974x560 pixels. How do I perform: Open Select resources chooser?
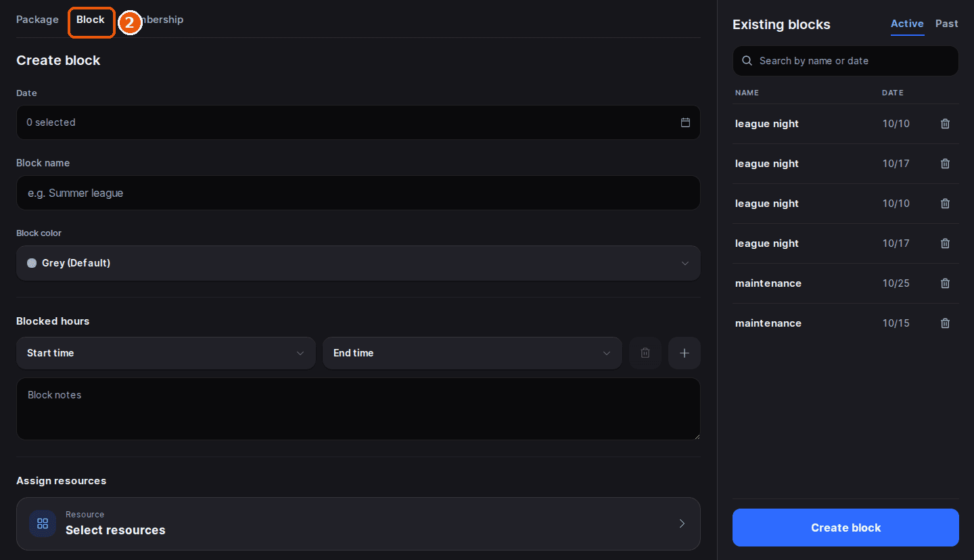pyautogui.click(x=358, y=523)
